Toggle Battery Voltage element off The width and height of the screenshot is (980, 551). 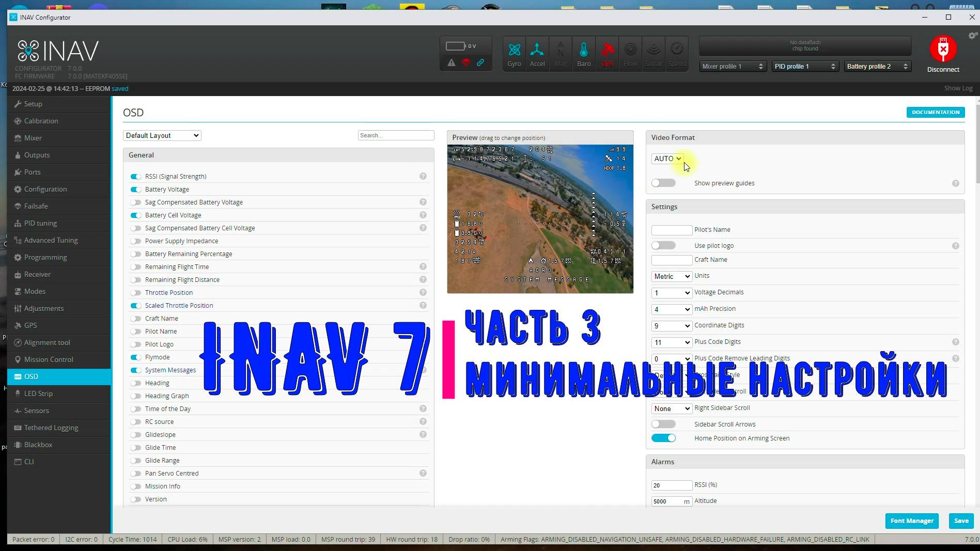(x=136, y=190)
